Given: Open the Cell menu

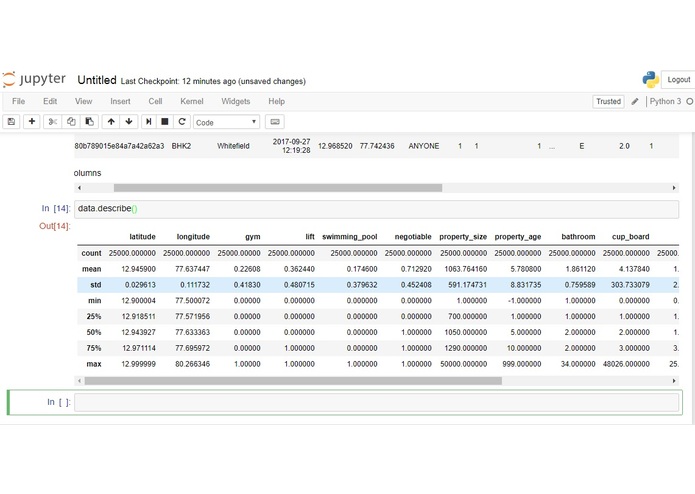Looking at the screenshot, I should pos(155,101).
